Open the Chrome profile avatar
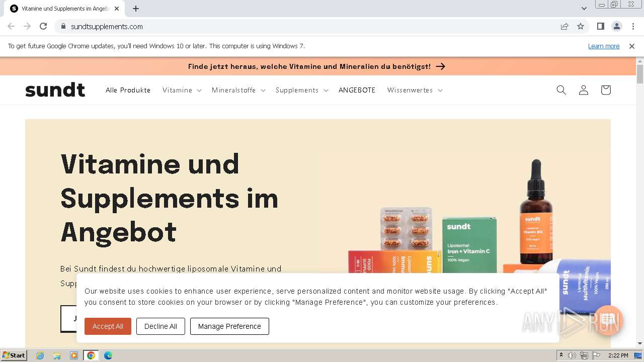The width and height of the screenshot is (644, 362). 617,26
